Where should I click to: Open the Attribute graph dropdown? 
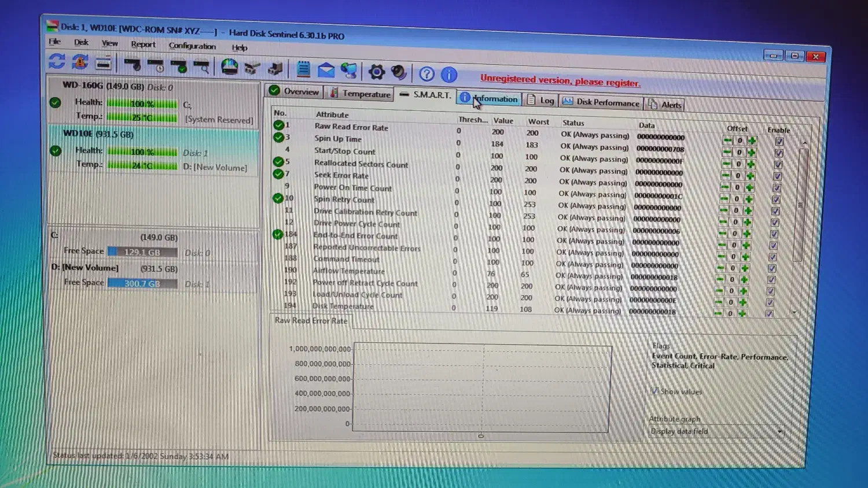(779, 431)
